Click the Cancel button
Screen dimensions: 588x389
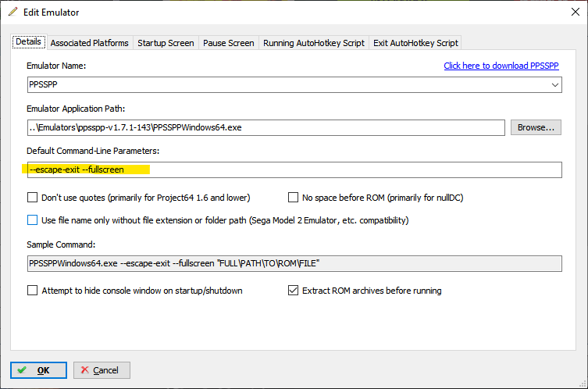tap(102, 370)
